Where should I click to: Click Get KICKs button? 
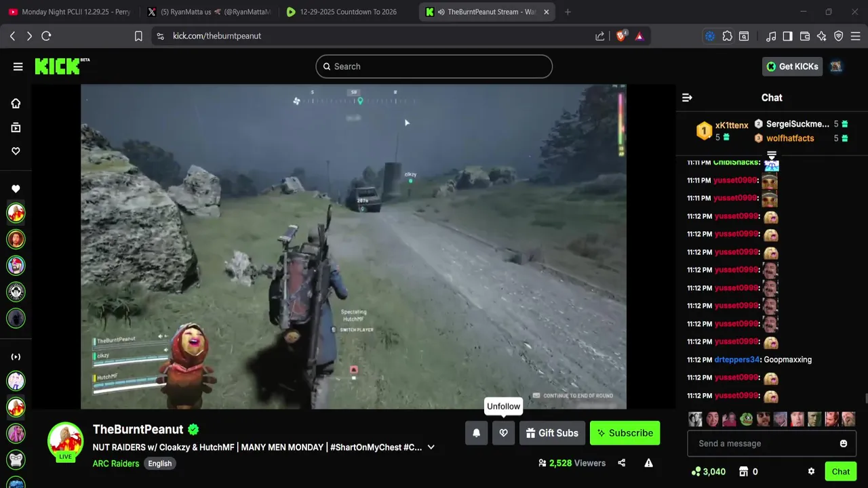click(793, 66)
